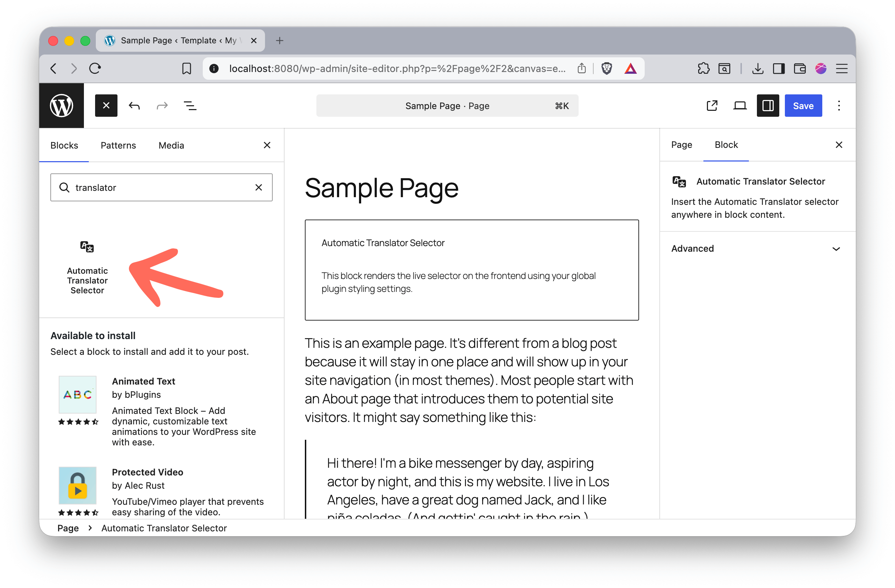View page in new tab icon
Image resolution: width=895 pixels, height=588 pixels.
point(712,106)
